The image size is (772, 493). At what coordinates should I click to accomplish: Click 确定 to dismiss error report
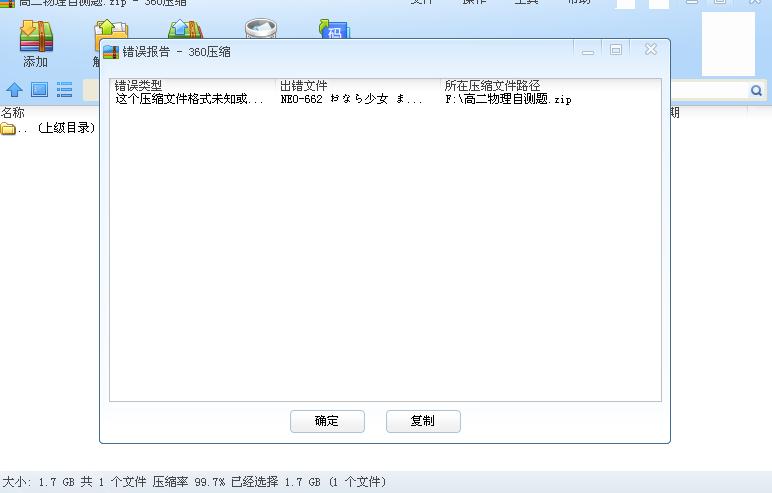[327, 421]
